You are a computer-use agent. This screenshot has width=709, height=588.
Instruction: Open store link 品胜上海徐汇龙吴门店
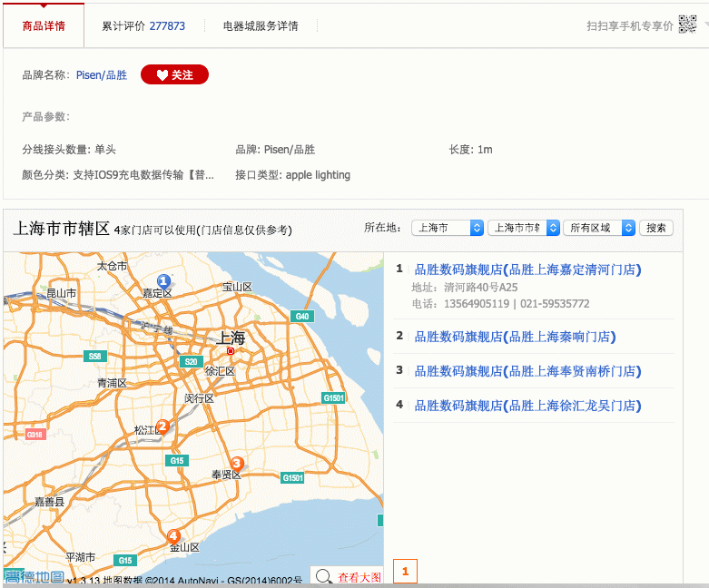(527, 406)
